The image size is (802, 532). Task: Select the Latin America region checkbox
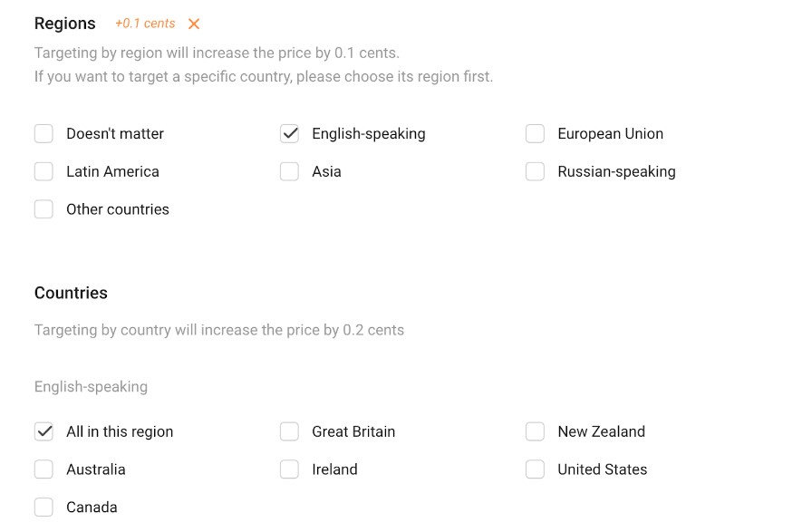click(x=43, y=171)
